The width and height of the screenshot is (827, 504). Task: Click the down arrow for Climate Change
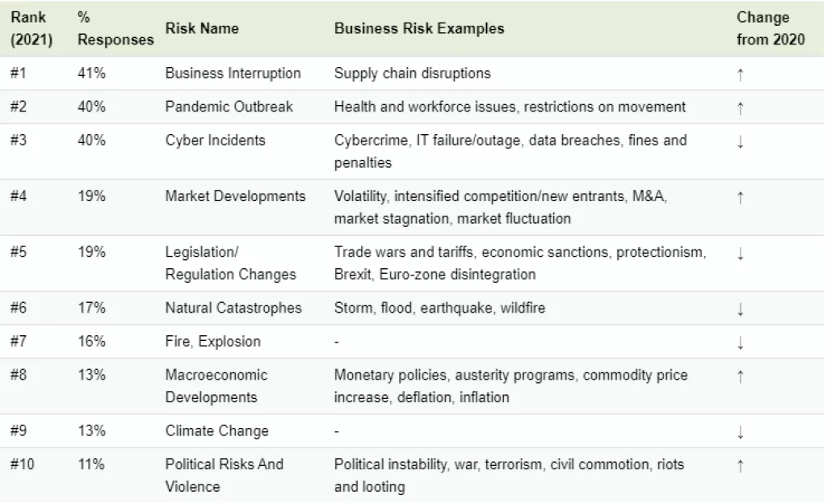pos(740,432)
